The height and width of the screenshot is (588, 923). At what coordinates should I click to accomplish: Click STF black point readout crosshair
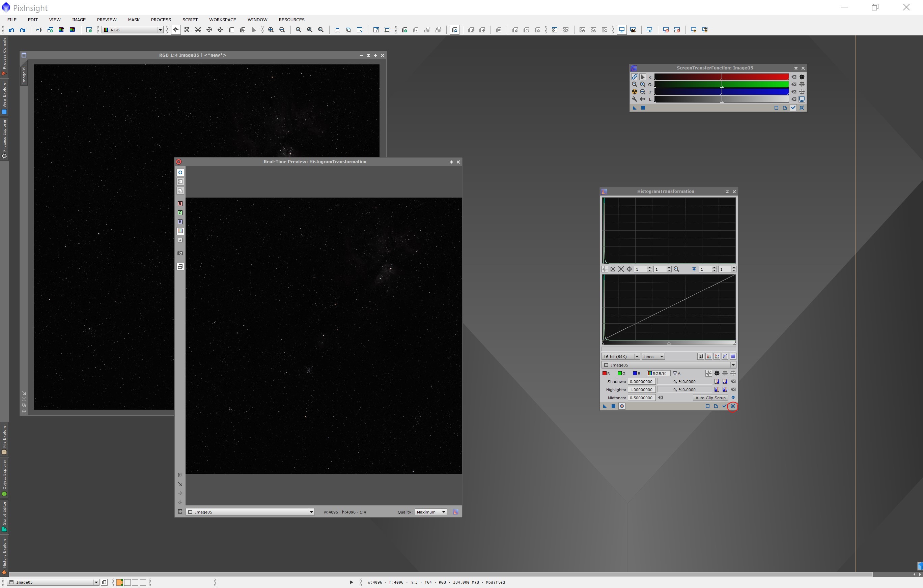802,77
